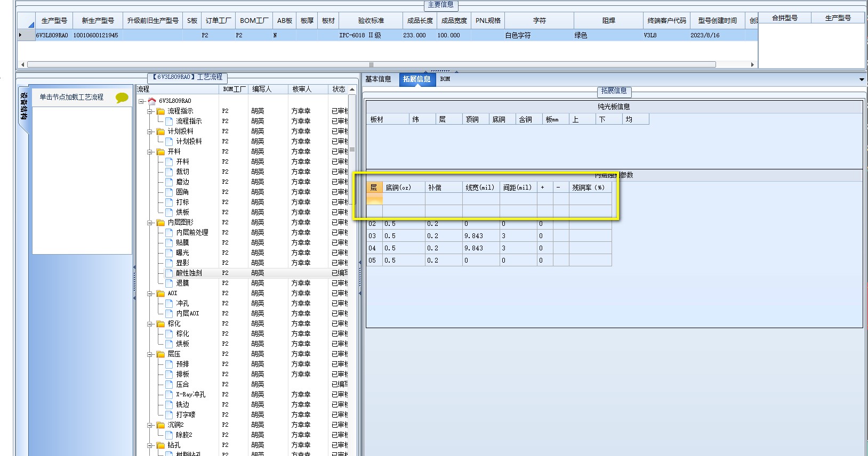Click the home icon beside 6V3L809RA0 root node
The width and height of the screenshot is (868, 456).
[x=152, y=101]
